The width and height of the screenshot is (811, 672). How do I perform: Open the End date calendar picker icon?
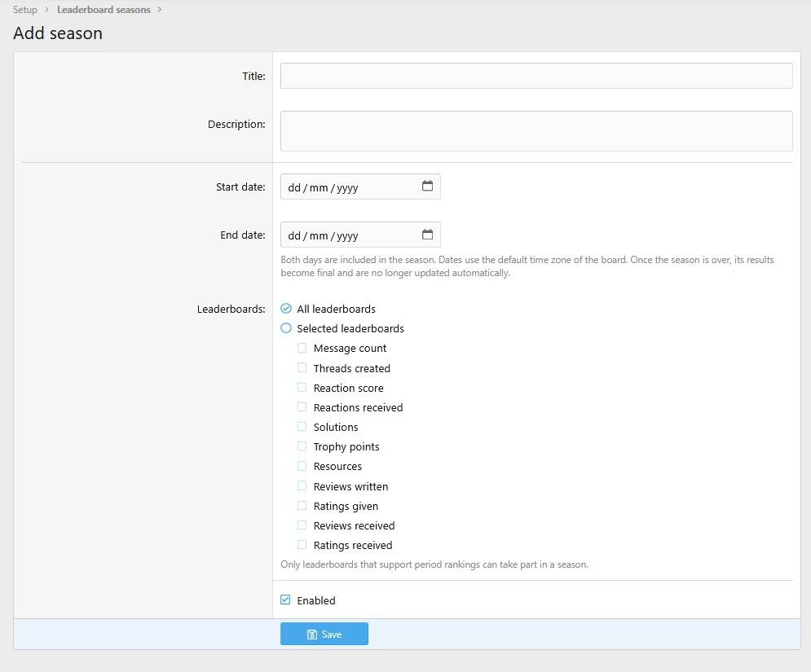point(427,235)
